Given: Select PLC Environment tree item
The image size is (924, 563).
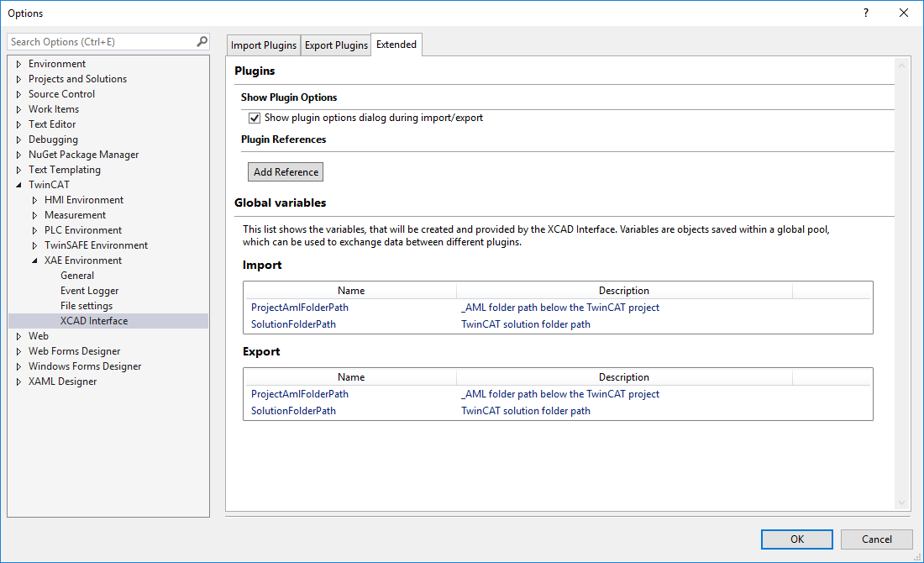Looking at the screenshot, I should point(83,230).
